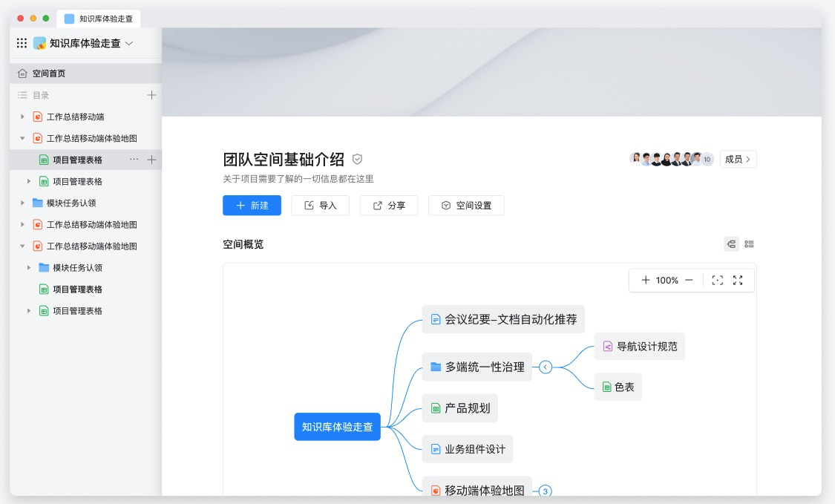View 成员 member list

point(738,159)
